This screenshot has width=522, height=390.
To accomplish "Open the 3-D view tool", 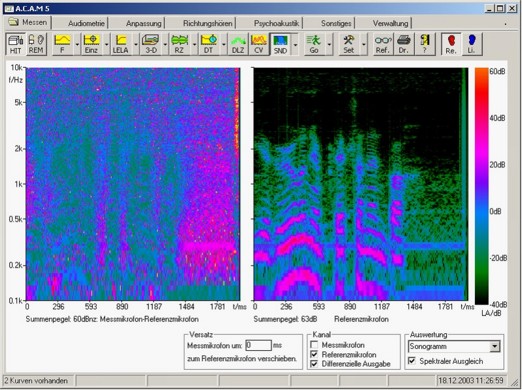I will (151, 44).
